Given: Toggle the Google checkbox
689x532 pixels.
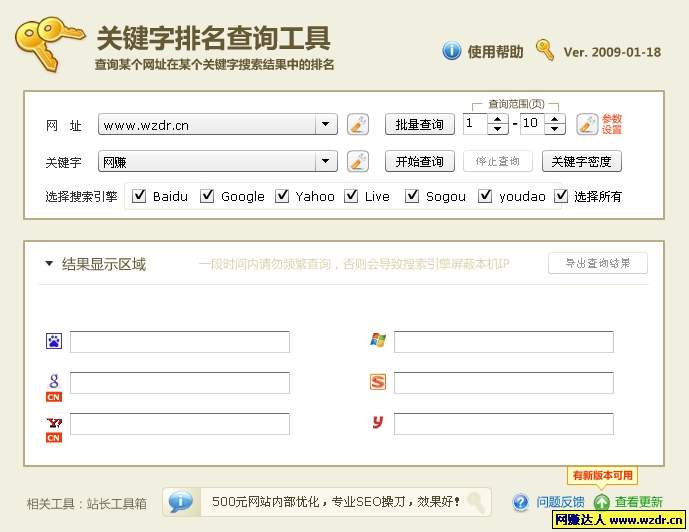Looking at the screenshot, I should [207, 195].
